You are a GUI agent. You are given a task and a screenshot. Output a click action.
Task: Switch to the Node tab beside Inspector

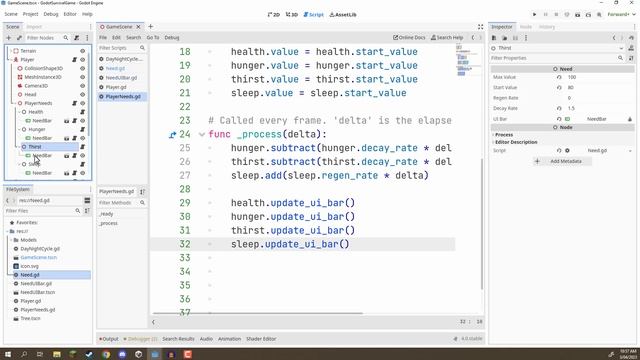[x=526, y=27]
